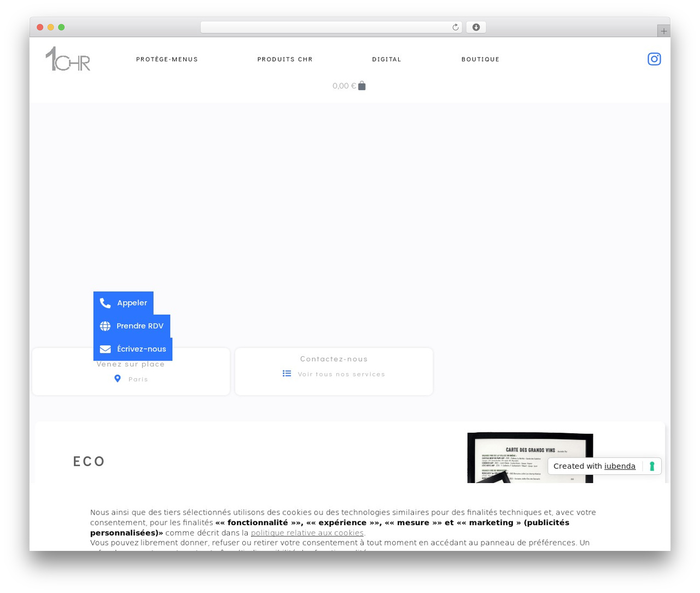Click the envelope icon on Écrivez-nous

coord(106,349)
